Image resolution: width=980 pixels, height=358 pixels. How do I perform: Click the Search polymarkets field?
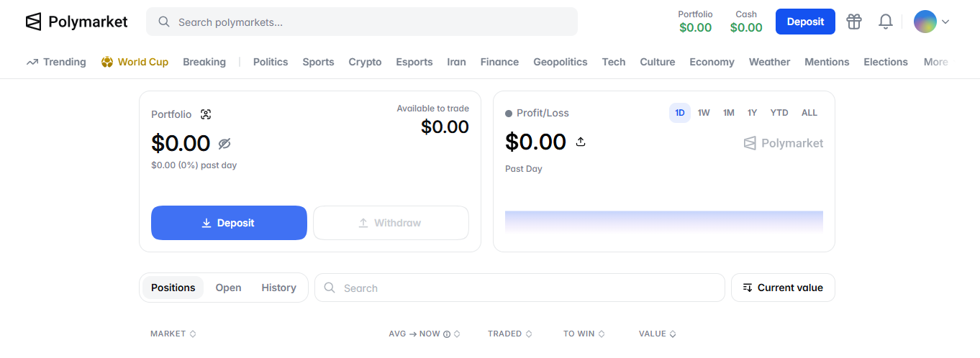(x=362, y=22)
